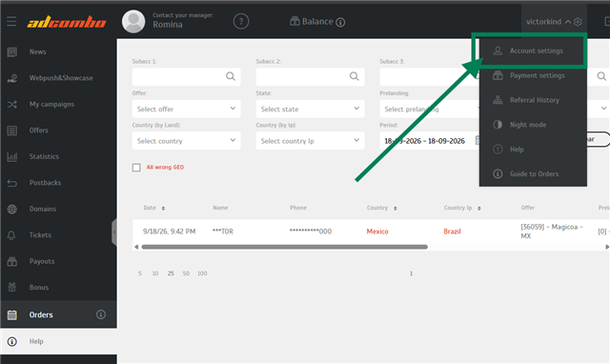Click the Balance wallet icon
The width and height of the screenshot is (610, 364).
point(295,21)
